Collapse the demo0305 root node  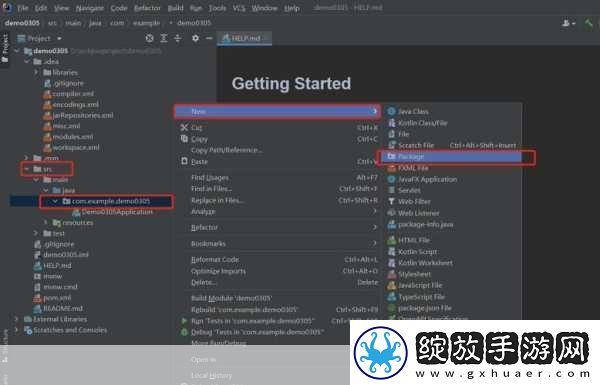[x=16, y=51]
